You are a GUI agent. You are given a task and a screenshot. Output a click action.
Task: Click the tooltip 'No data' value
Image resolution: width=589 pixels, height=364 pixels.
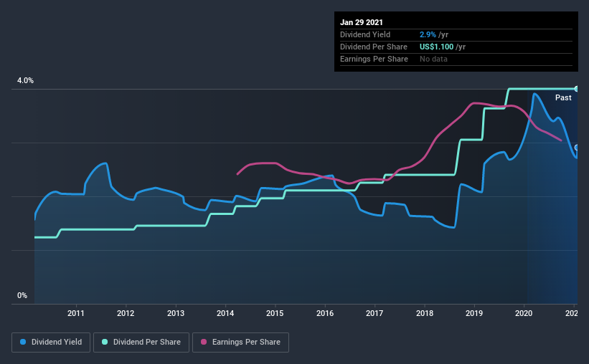pyautogui.click(x=433, y=59)
